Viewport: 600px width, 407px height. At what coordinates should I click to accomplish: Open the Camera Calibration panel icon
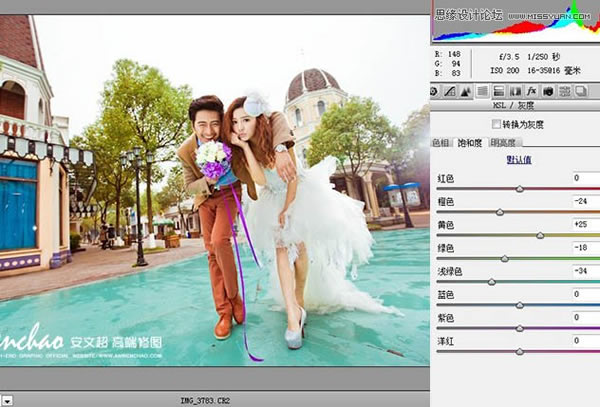(548, 91)
